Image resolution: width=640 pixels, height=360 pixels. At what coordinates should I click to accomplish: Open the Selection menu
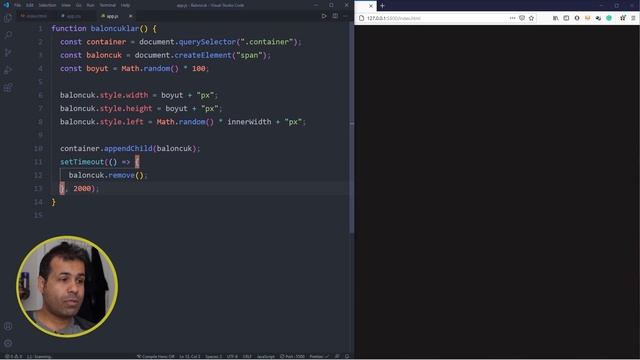pos(47,5)
